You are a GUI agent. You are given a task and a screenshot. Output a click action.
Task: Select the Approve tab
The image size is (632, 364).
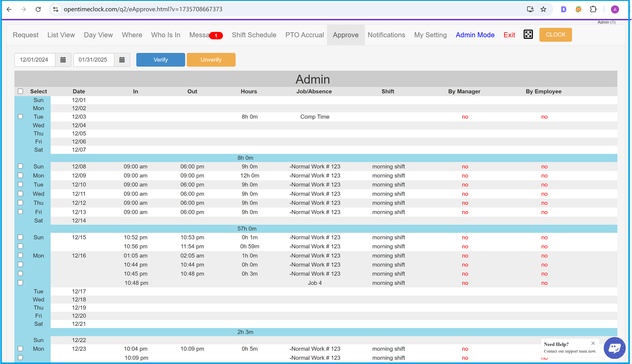(346, 35)
